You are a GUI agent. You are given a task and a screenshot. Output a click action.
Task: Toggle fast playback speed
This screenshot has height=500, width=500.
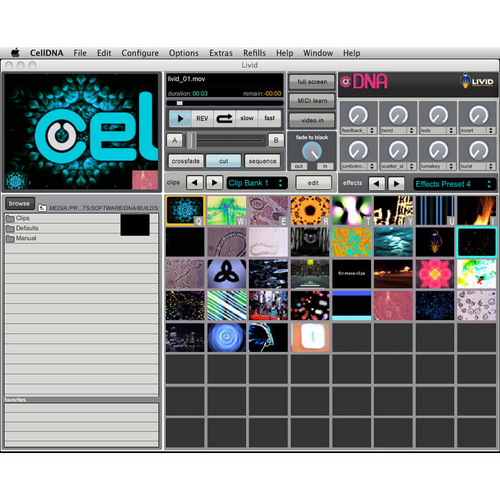pyautogui.click(x=269, y=118)
